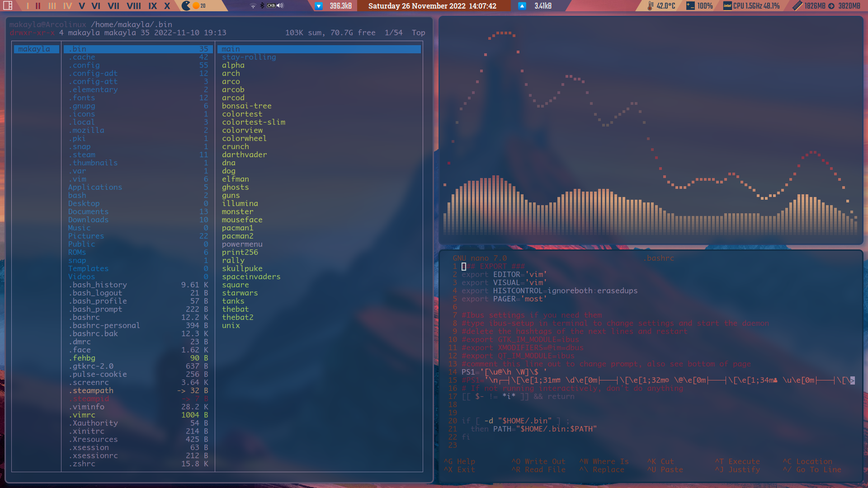868x488 pixels.
Task: Click the Pacman package updates icon
Action: [x=186, y=6]
